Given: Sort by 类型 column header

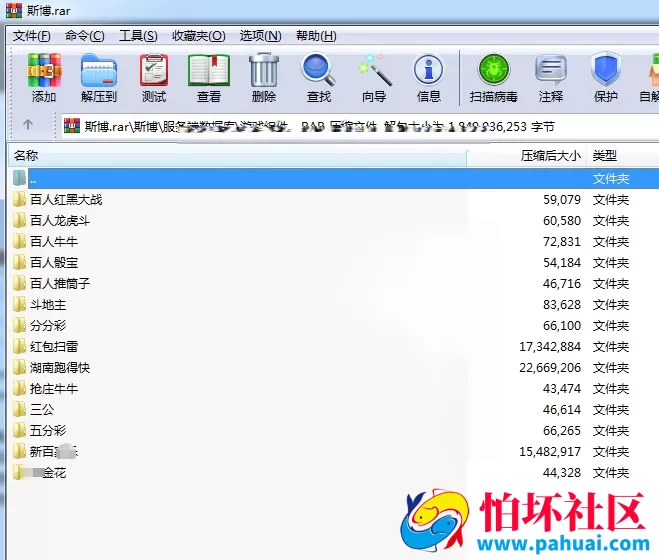Looking at the screenshot, I should (x=623, y=156).
